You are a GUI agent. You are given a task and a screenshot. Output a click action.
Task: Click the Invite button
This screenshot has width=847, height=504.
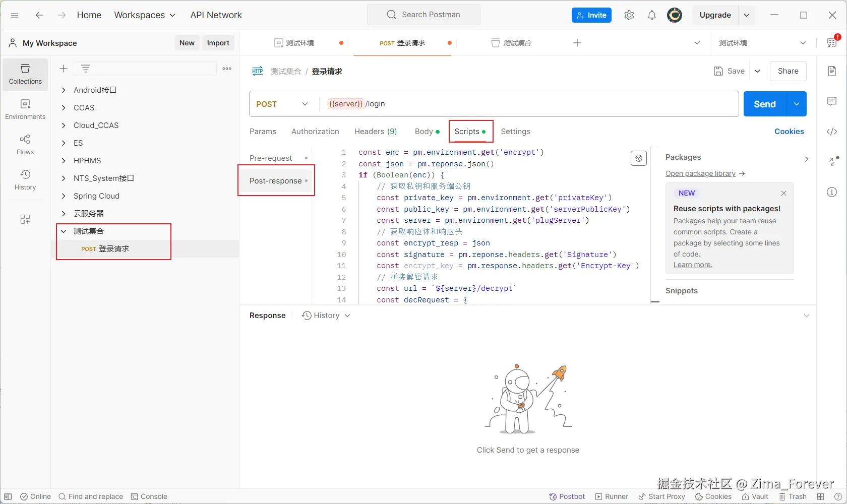(591, 15)
